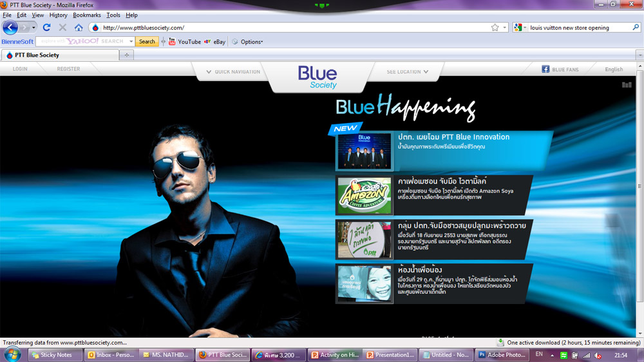
Task: Click the Facebook Blue Fans icon
Action: [x=545, y=69]
